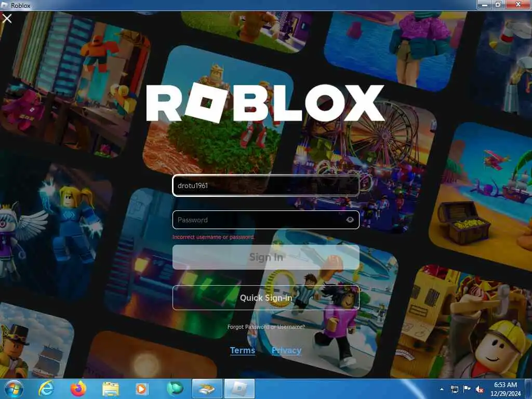Image resolution: width=532 pixels, height=399 pixels.
Task: Click the Roblox title bar app icon
Action: click(x=4, y=5)
